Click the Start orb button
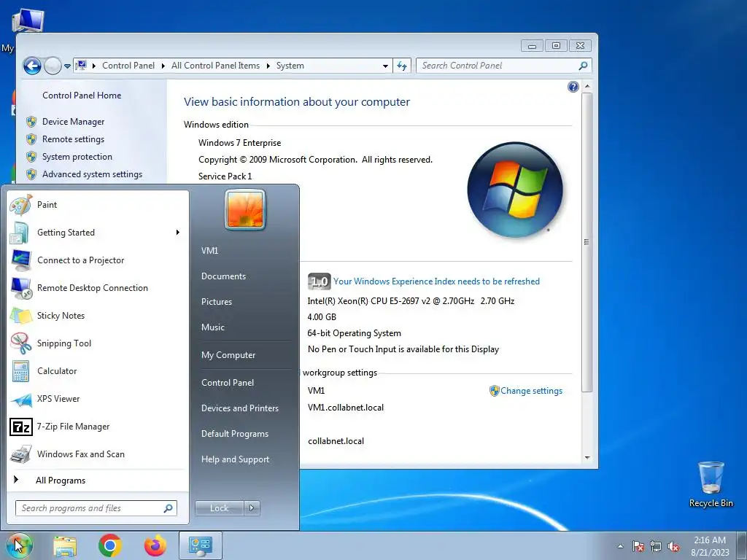 tap(19, 545)
